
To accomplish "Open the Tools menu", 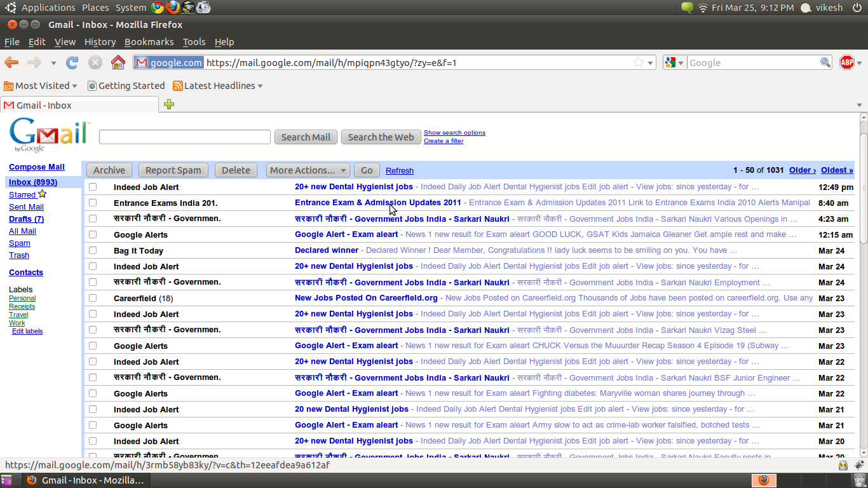I will pyautogui.click(x=194, y=42).
